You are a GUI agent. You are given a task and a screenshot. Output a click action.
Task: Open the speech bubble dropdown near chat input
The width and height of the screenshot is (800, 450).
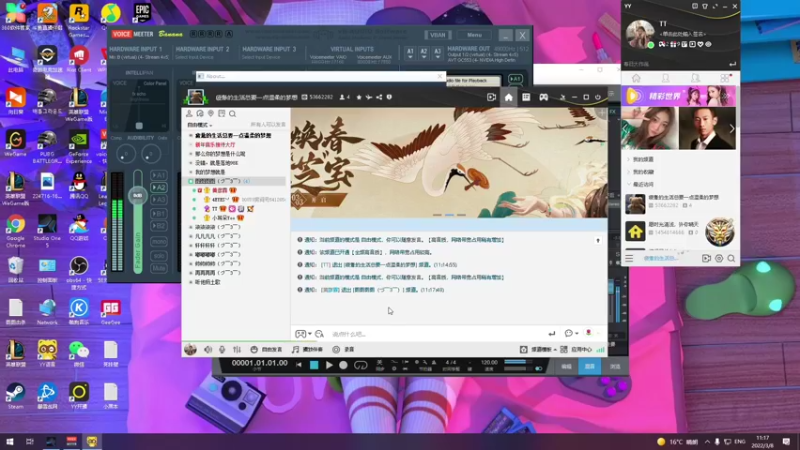point(571,333)
